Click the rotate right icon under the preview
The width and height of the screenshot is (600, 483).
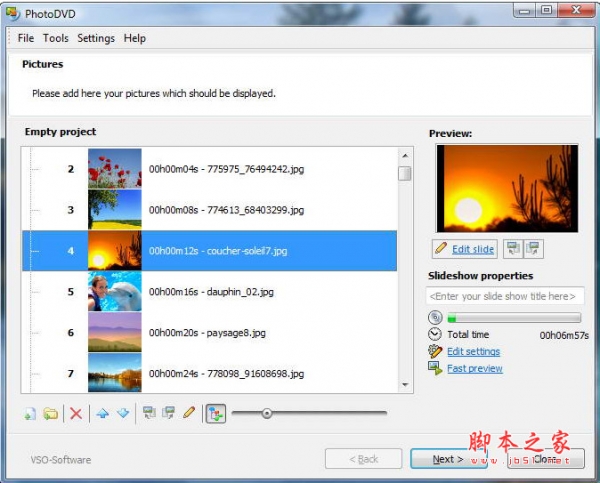[x=533, y=249]
